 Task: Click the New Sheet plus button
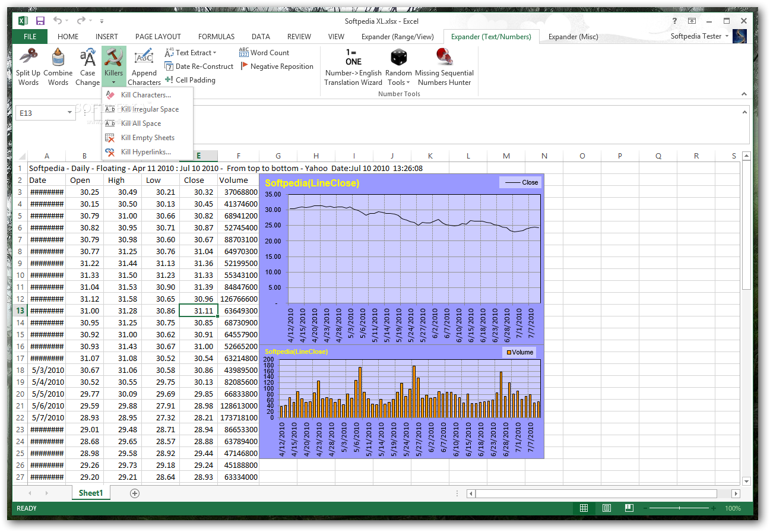point(135,493)
